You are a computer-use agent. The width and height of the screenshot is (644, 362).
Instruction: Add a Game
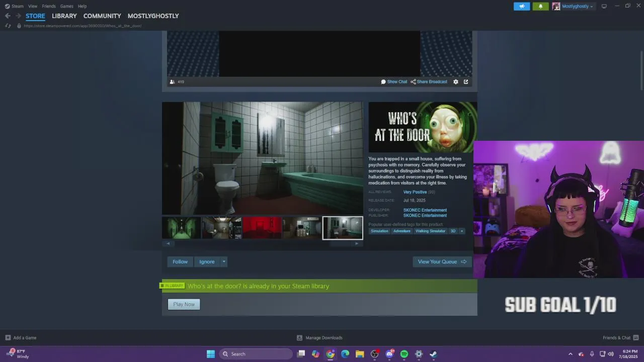click(21, 338)
